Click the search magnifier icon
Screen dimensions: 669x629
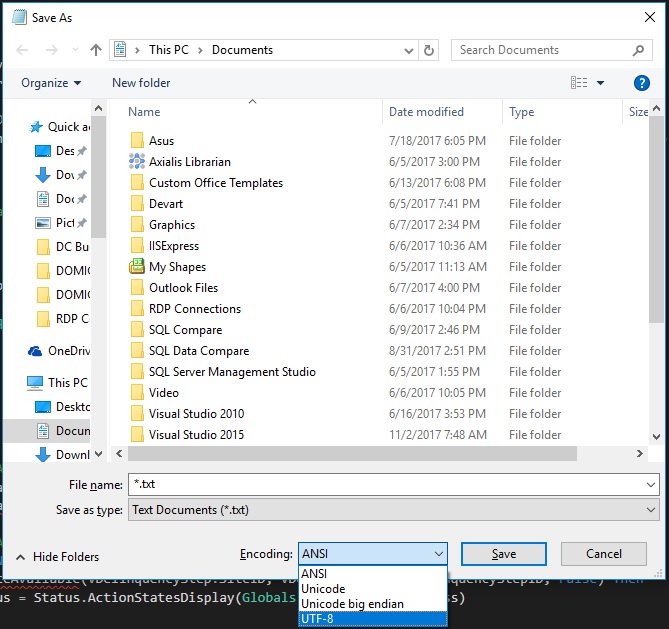[638, 50]
